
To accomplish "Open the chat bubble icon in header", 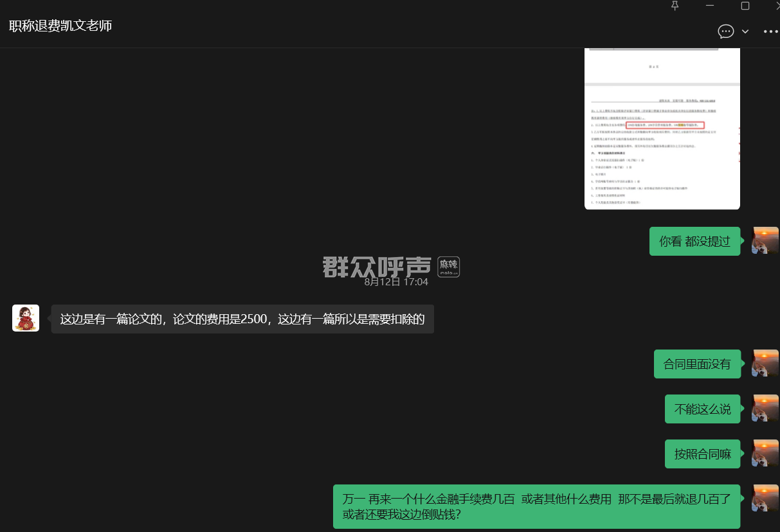I will coord(725,31).
